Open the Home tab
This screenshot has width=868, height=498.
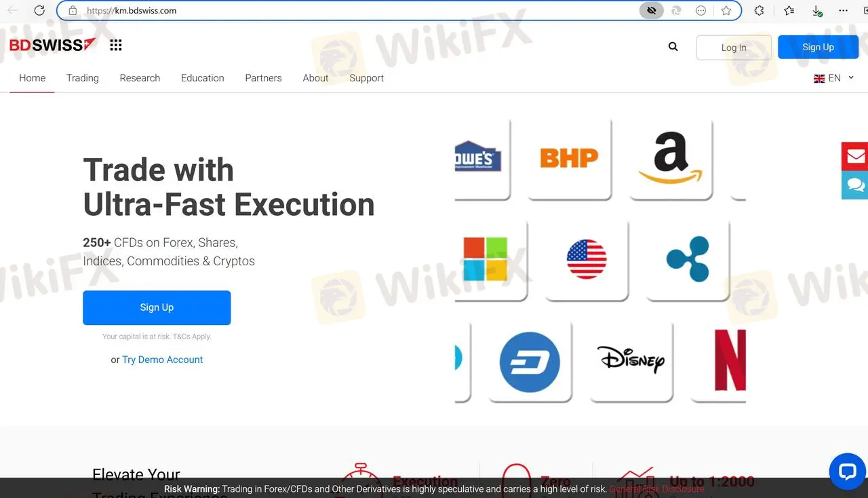32,78
